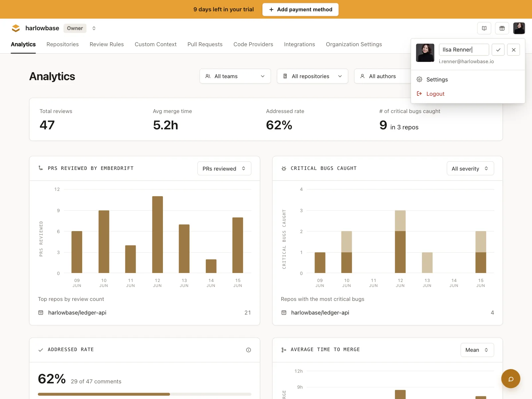Screen dimensions: 532x399
Task: Click the Settings gear icon
Action: click(x=419, y=79)
